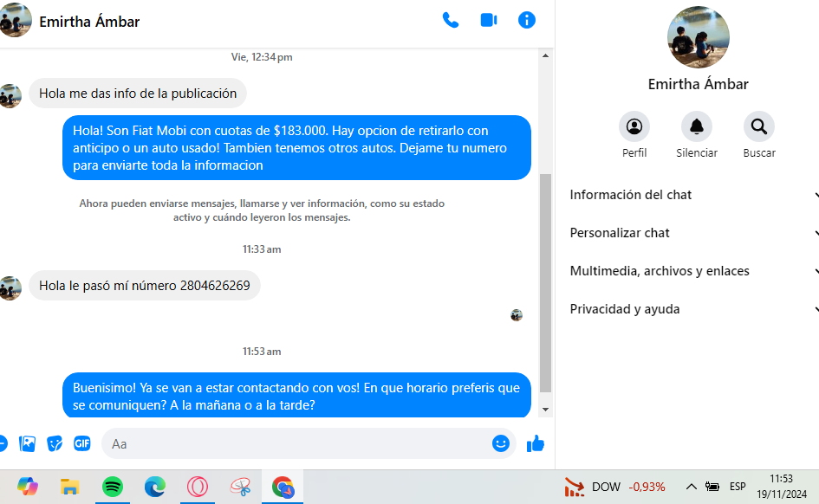Start a video call in chat header
The height and width of the screenshot is (504, 819).
[489, 20]
